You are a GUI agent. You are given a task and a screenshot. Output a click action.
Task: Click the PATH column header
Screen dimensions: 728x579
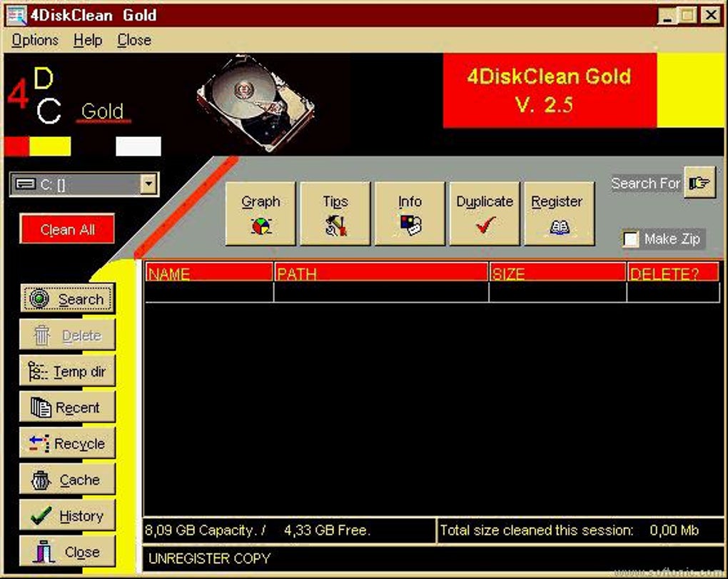[x=381, y=272]
